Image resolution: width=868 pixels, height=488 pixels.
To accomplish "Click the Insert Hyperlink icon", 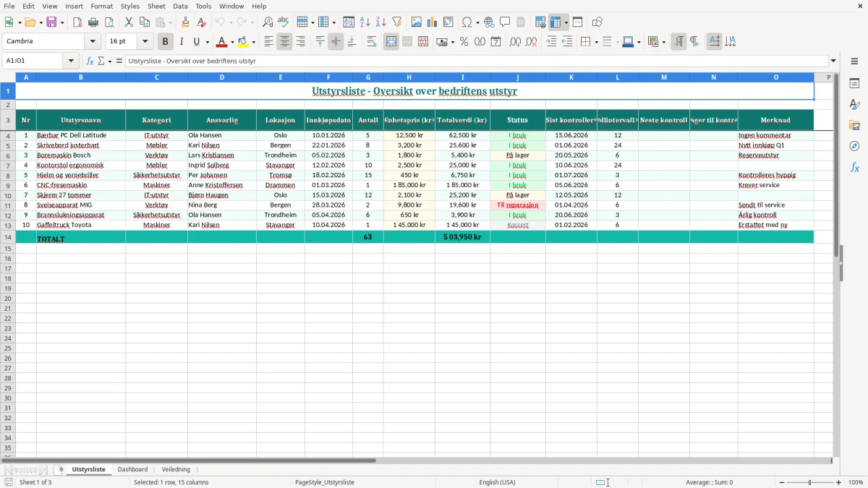I will click(x=489, y=22).
